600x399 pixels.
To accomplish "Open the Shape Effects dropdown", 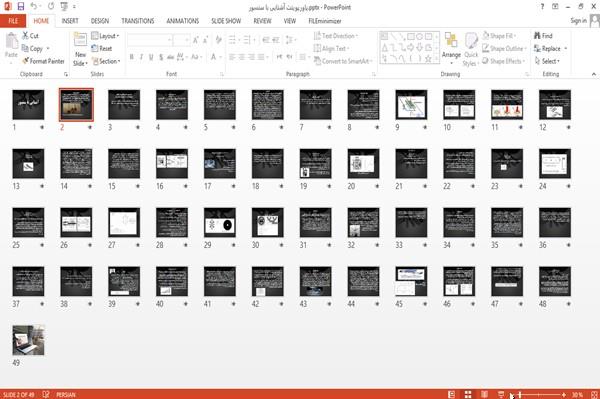I will coord(504,61).
